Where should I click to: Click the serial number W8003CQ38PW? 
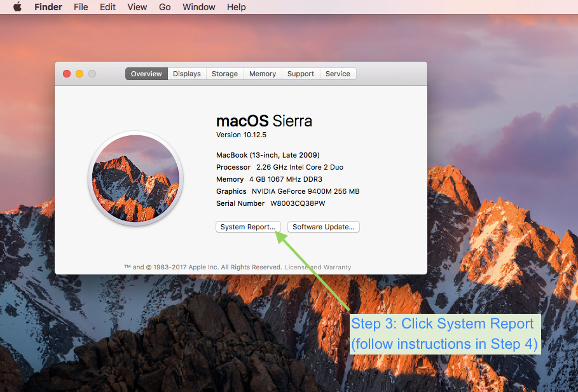point(298,203)
